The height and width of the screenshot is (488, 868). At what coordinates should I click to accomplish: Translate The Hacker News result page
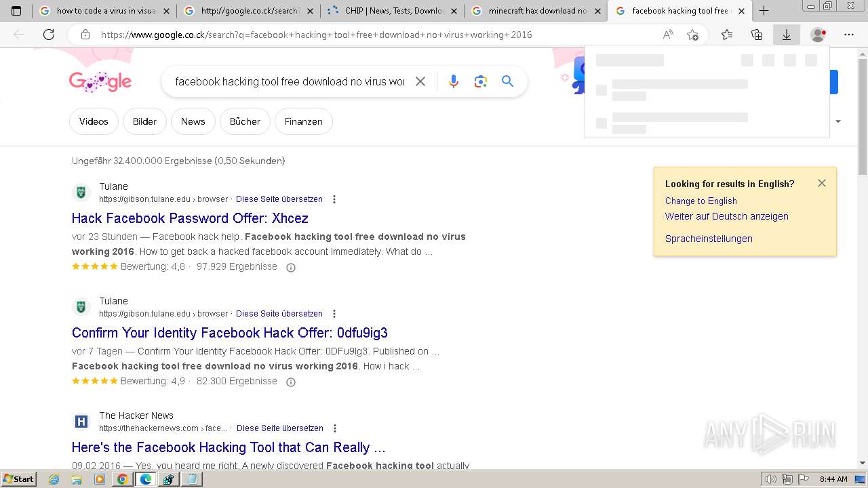[280, 428]
